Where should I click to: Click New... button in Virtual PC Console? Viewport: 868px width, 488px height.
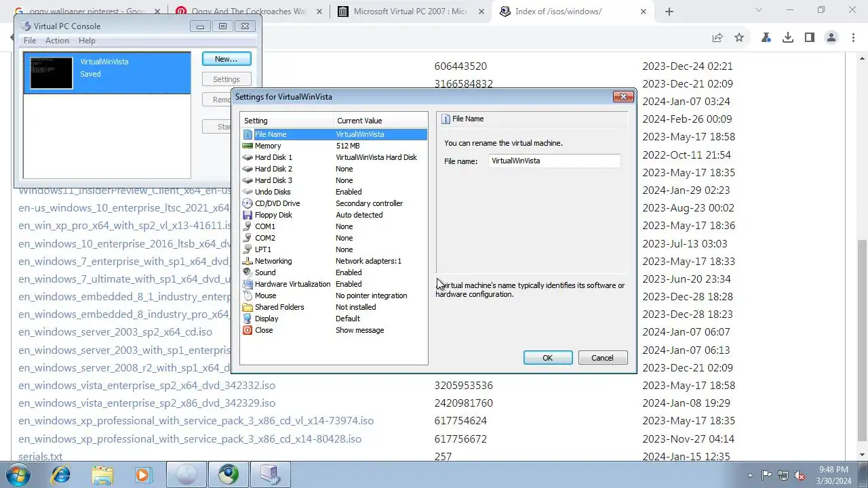[x=226, y=59]
